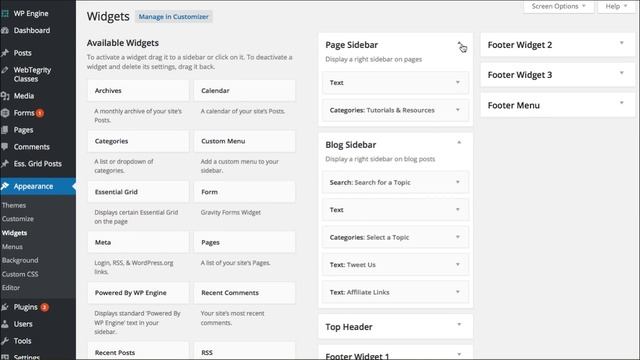Viewport: 640px width, 360px height.
Task: Click the Manage in Customizer button
Action: tap(173, 17)
